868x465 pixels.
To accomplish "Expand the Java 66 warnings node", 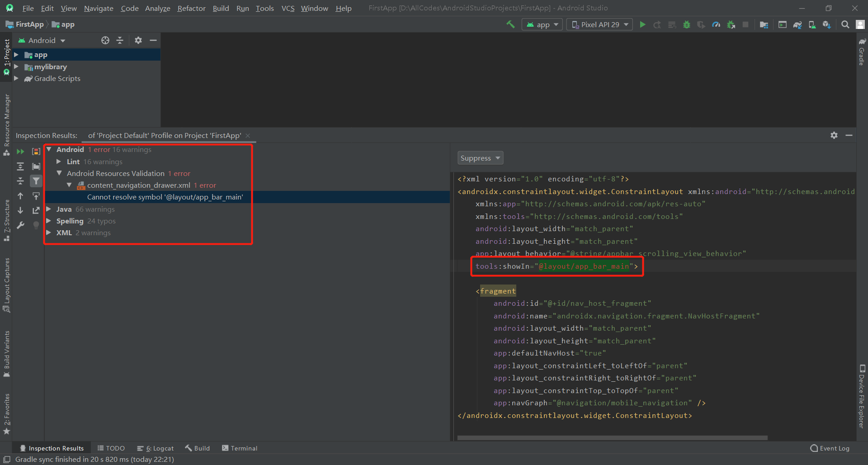I will coord(49,209).
